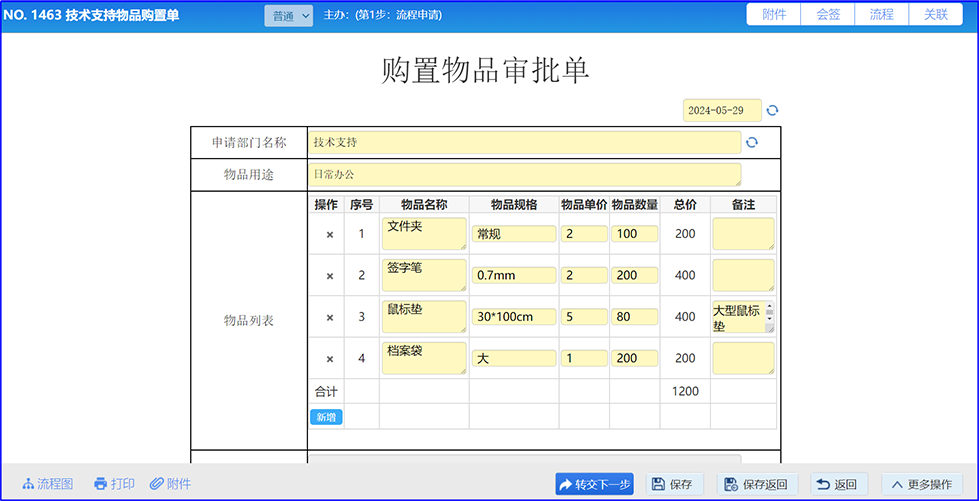
Task: Click the 打印 print icon
Action: pos(114,484)
